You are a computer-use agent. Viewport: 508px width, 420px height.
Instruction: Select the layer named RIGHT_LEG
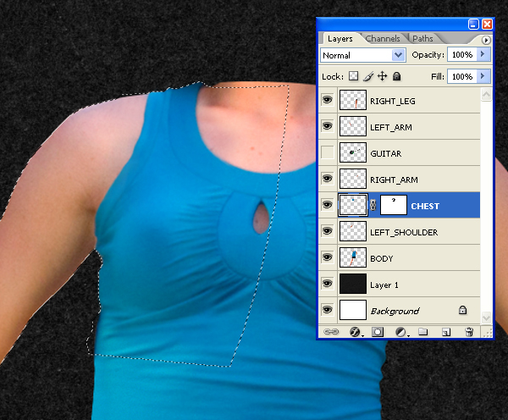click(392, 101)
